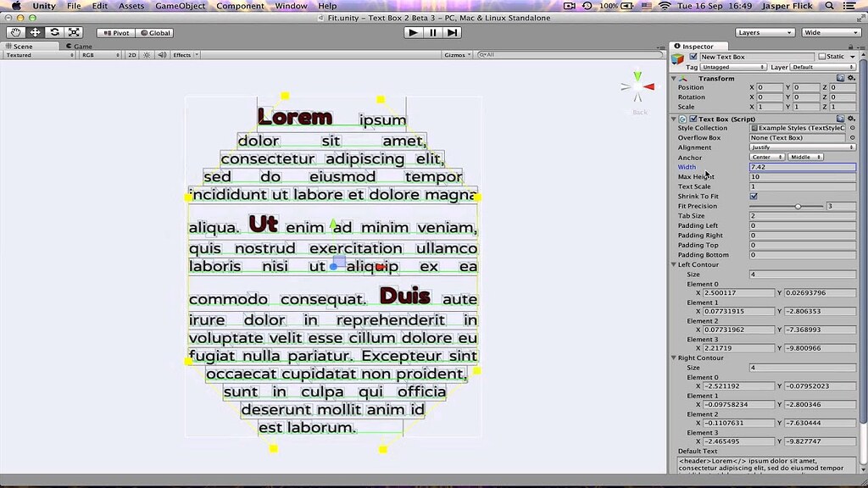Select the Hand tool in the toolbar
The height and width of the screenshot is (488, 868).
[x=17, y=33]
